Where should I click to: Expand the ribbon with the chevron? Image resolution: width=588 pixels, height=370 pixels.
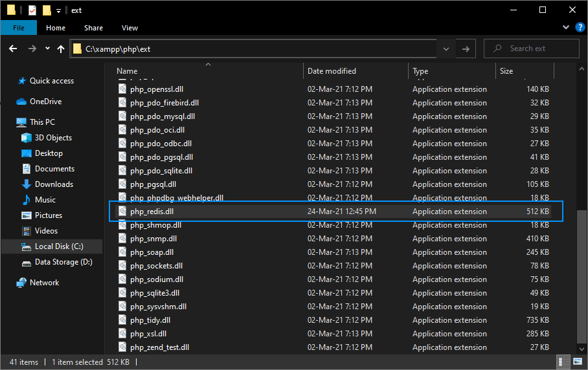(566, 27)
